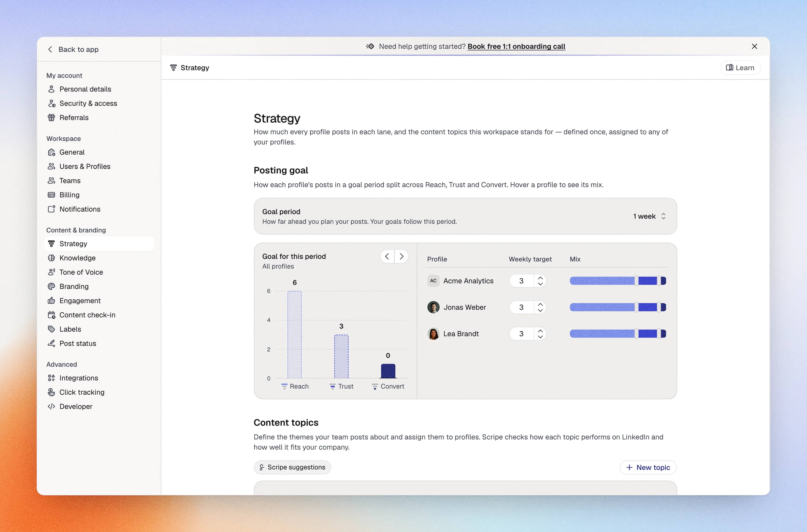Click the Integrations icon in sidebar
807x532 pixels.
click(51, 378)
